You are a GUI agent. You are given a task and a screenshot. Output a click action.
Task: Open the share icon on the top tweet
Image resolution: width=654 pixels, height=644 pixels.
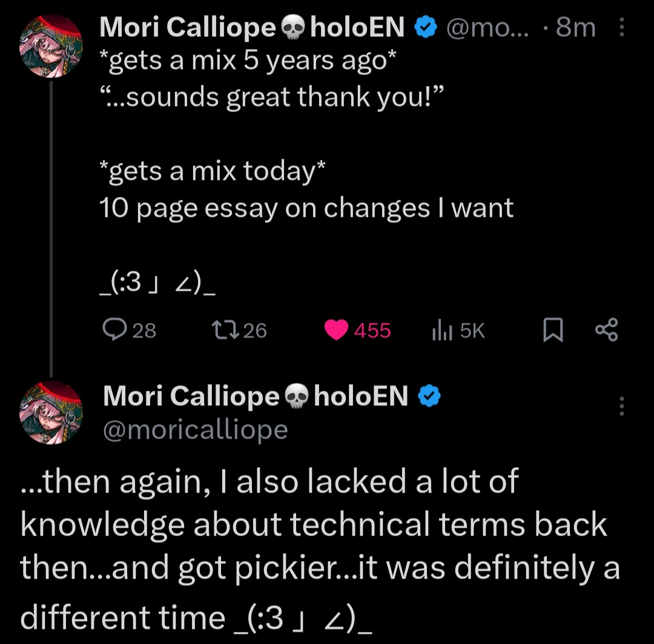(x=606, y=331)
